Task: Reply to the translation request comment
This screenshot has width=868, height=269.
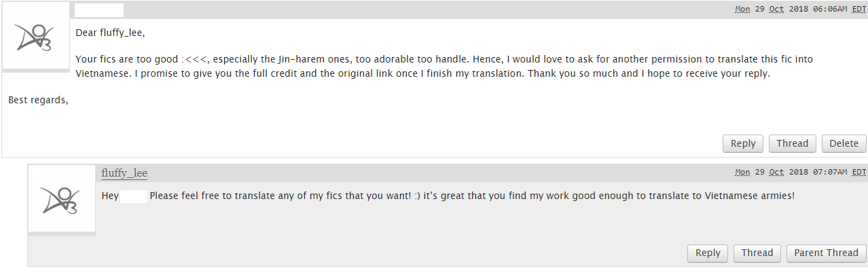Action: click(x=743, y=143)
